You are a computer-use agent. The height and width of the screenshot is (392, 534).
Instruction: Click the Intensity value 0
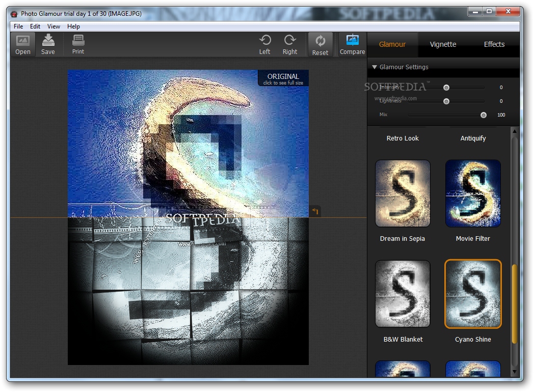pyautogui.click(x=501, y=88)
